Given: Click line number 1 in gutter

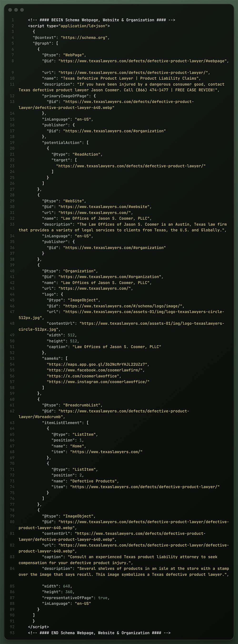Looking at the screenshot, I should [x=13, y=20].
